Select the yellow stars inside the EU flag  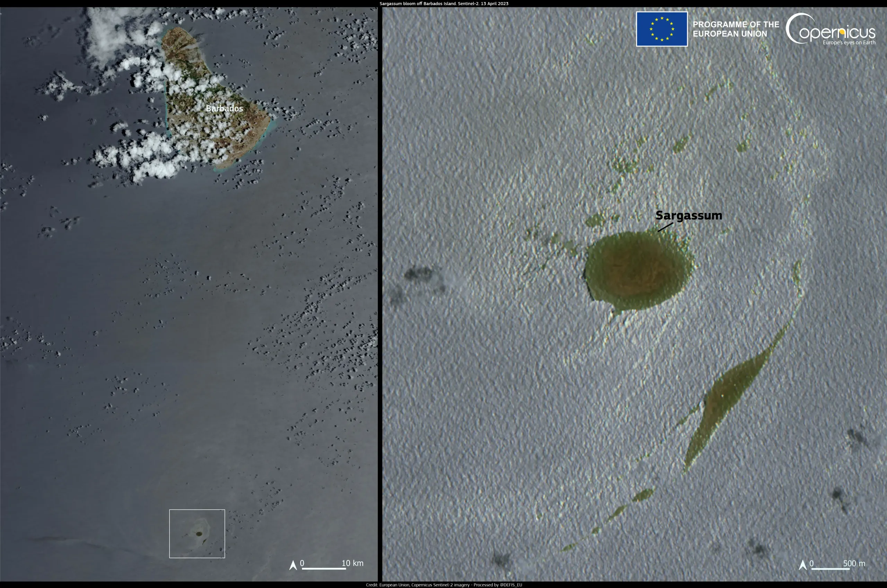(x=661, y=28)
